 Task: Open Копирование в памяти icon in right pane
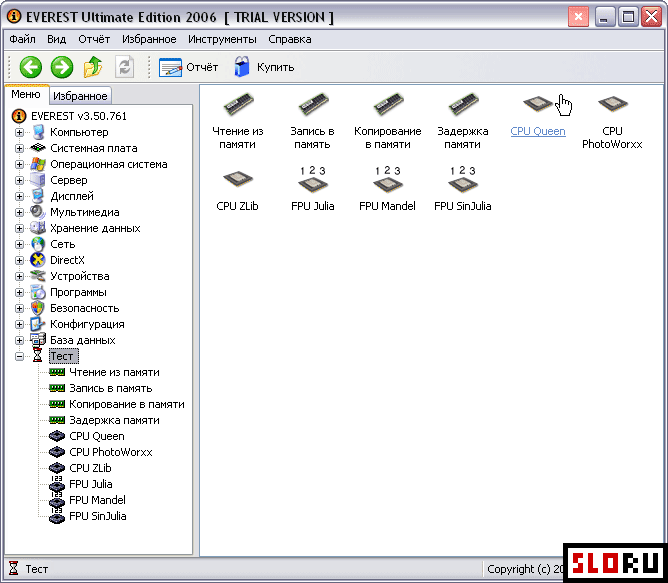click(x=388, y=121)
